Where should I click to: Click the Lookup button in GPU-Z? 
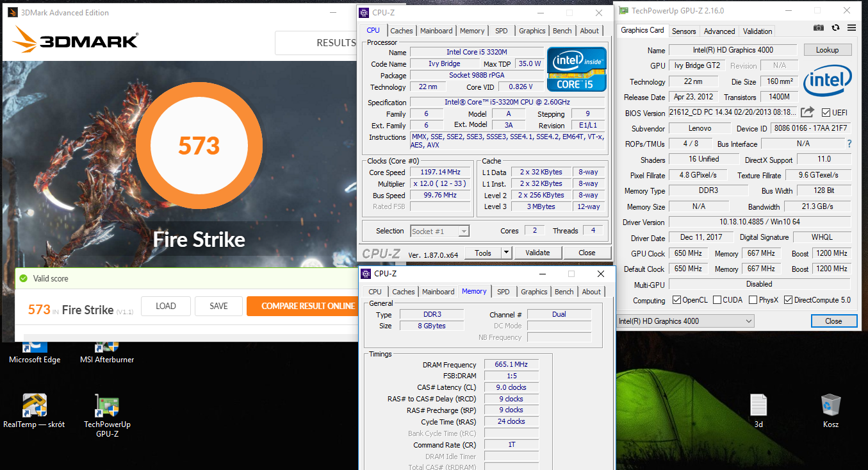pos(827,50)
